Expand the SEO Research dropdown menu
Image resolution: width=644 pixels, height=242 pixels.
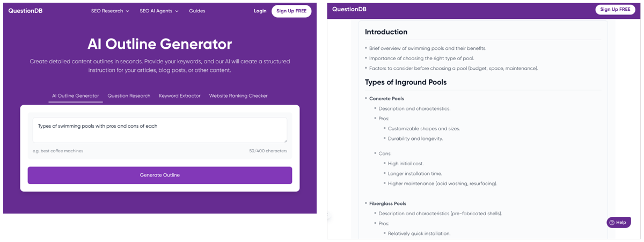(110, 11)
